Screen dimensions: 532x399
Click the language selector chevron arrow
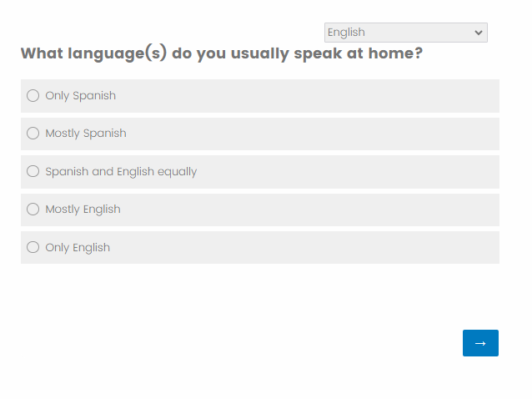[479, 33]
